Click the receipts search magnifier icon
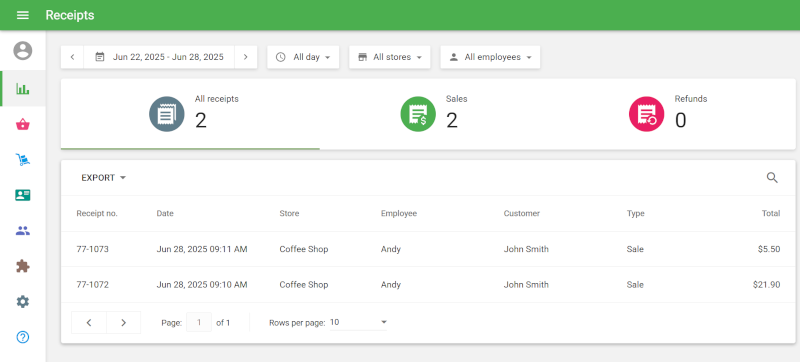 point(772,177)
